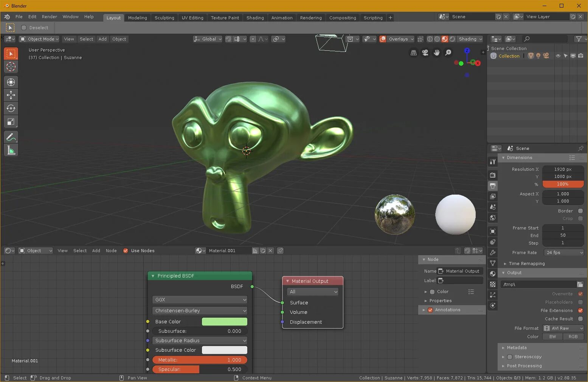Open the File Format AVI Raw dropdown
588x382 pixels.
tap(563, 328)
